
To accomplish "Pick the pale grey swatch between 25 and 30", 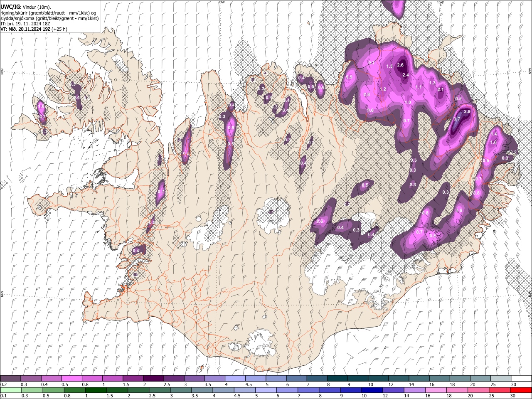I will pos(501,378).
